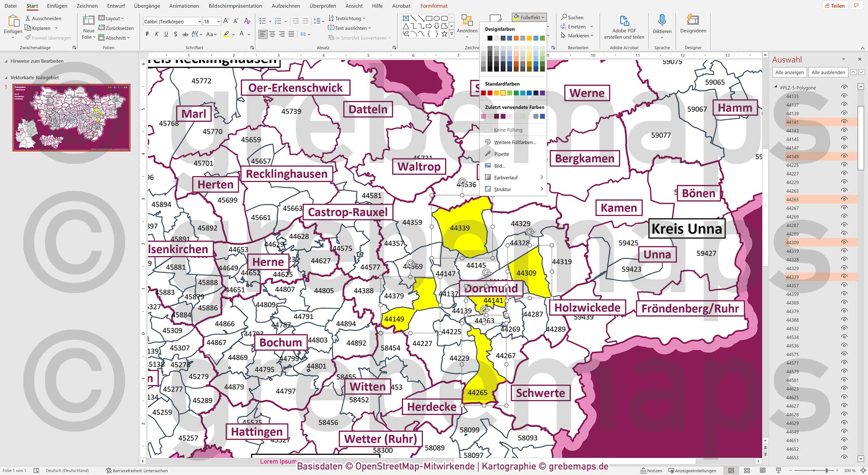Open the Ansicht menu
868x475 pixels.
coord(354,6)
